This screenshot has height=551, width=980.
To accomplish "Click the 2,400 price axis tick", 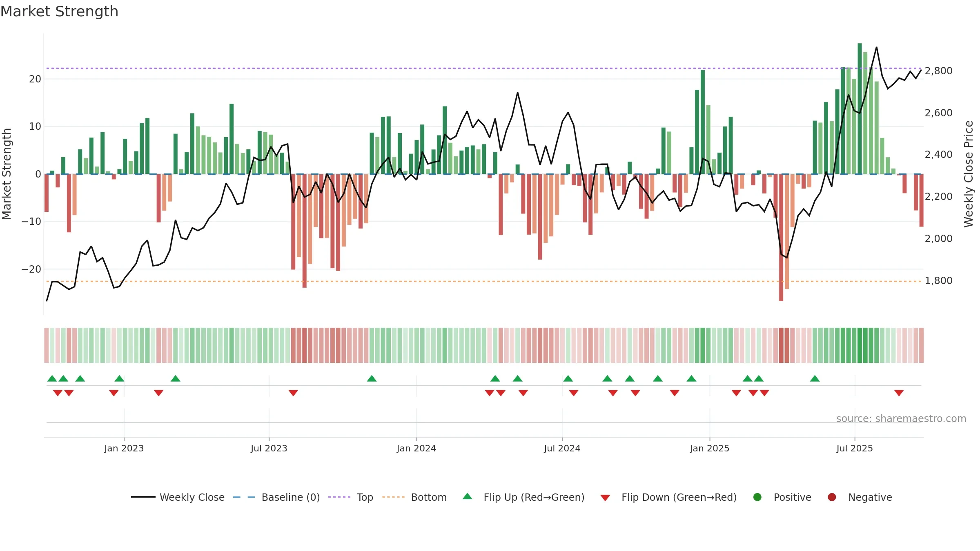I will point(938,155).
